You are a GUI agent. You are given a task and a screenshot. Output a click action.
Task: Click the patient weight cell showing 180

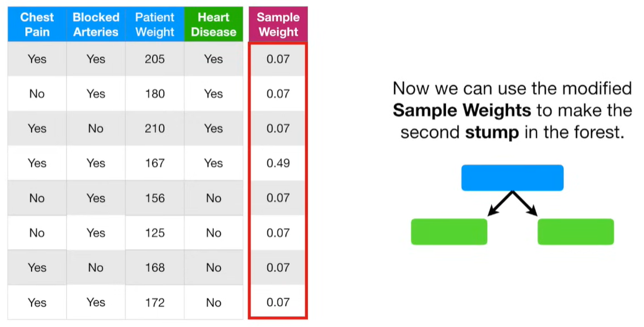click(x=155, y=94)
